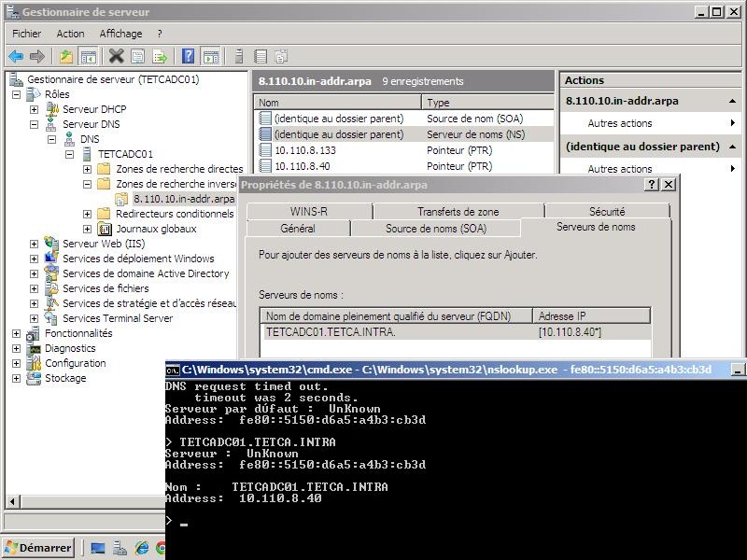The height and width of the screenshot is (560, 747).
Task: Click the Stockage node icon
Action: [34, 378]
